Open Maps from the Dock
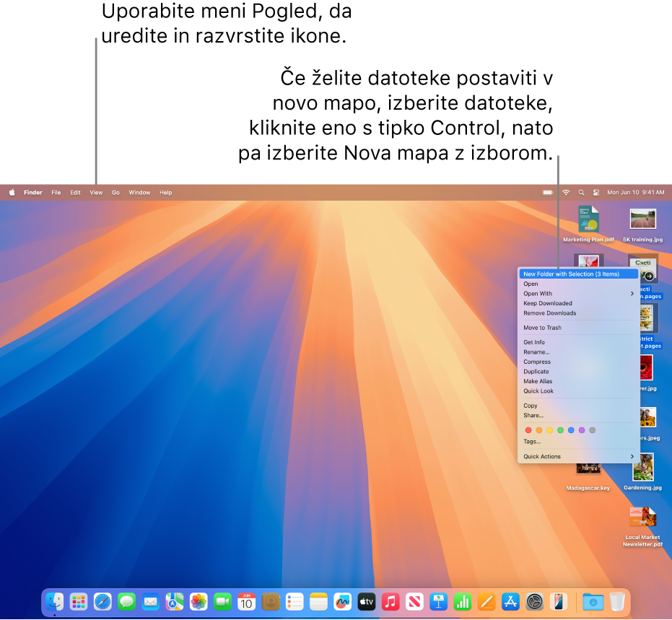672x620 pixels. click(x=175, y=602)
